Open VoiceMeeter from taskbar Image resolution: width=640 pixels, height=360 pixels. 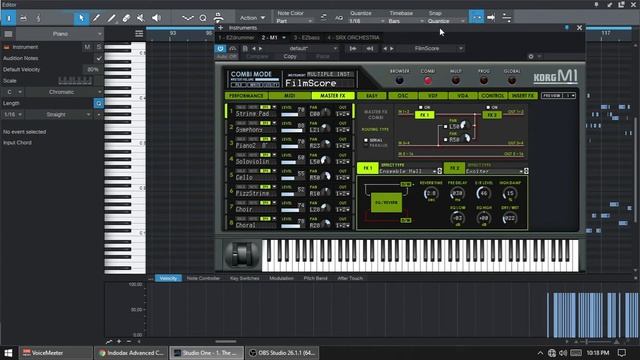point(56,353)
